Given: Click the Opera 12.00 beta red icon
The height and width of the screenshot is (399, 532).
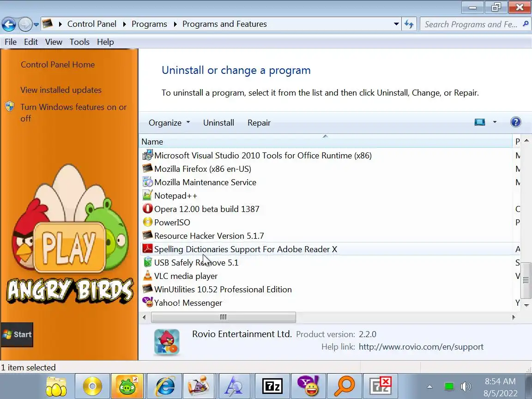Looking at the screenshot, I should (x=147, y=208).
